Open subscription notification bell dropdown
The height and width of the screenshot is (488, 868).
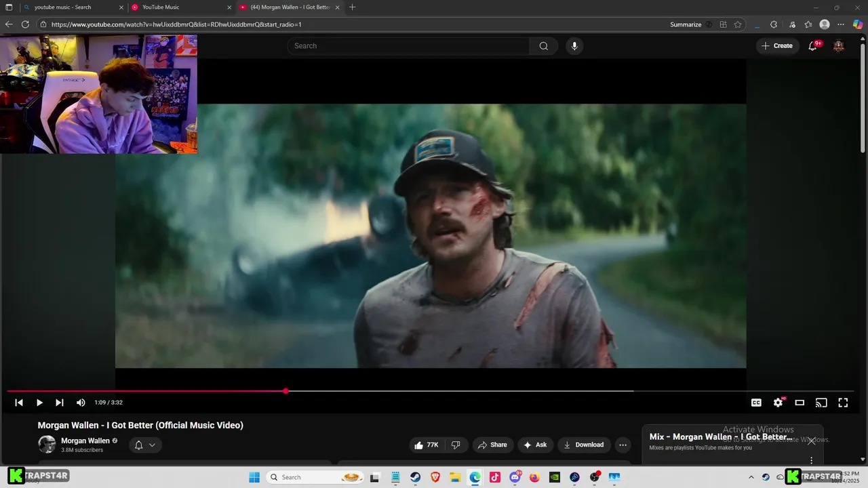tap(145, 445)
